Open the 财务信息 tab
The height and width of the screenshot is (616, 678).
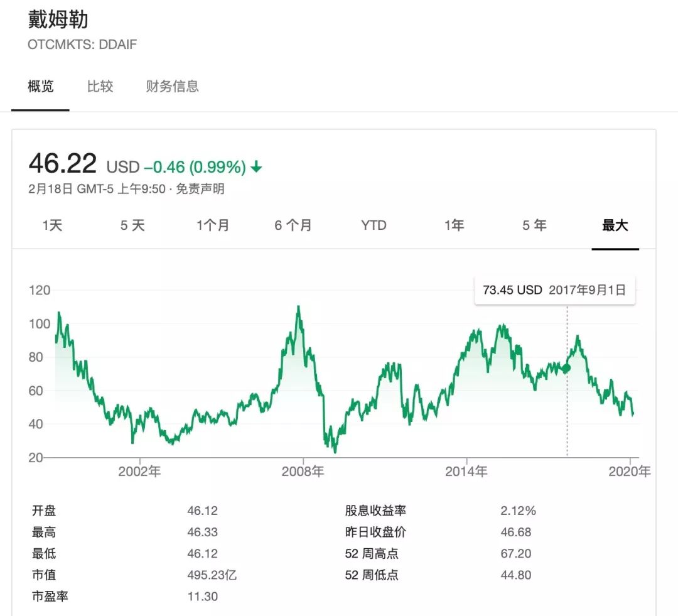point(172,86)
